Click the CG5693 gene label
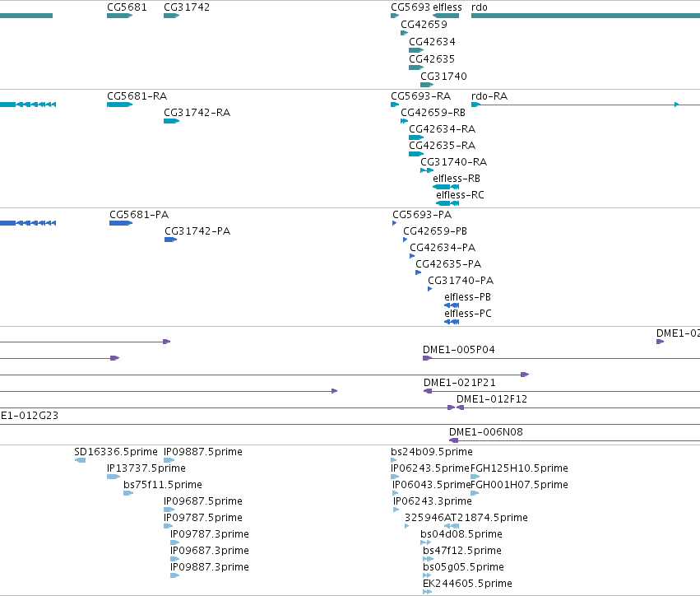Image resolution: width=700 pixels, height=596 pixels. [x=410, y=7]
